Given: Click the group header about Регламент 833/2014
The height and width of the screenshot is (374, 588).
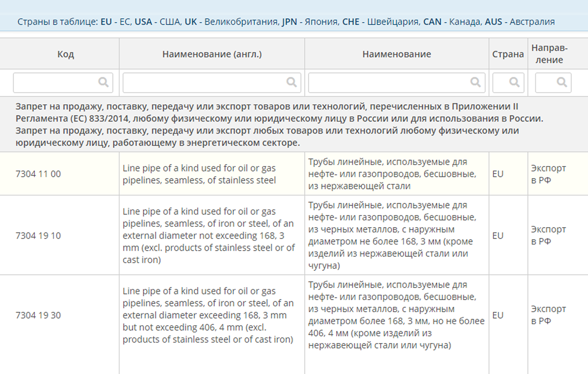Looking at the screenshot, I should coord(279,124).
